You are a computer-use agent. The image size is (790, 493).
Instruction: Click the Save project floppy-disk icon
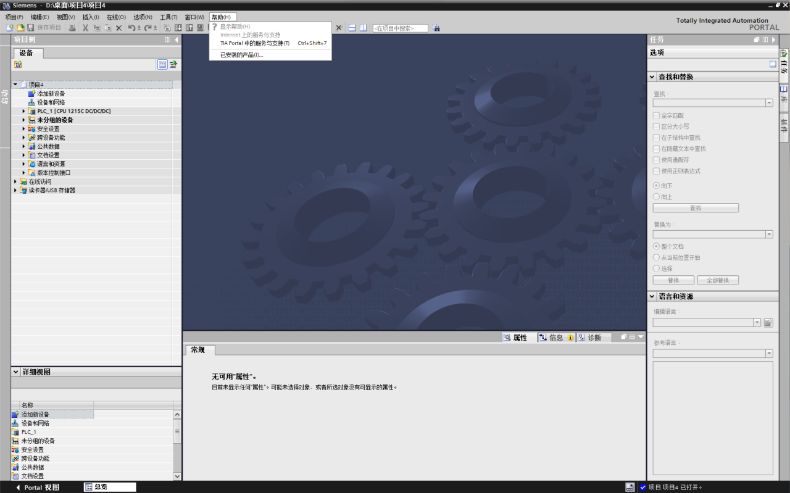[x=30, y=28]
